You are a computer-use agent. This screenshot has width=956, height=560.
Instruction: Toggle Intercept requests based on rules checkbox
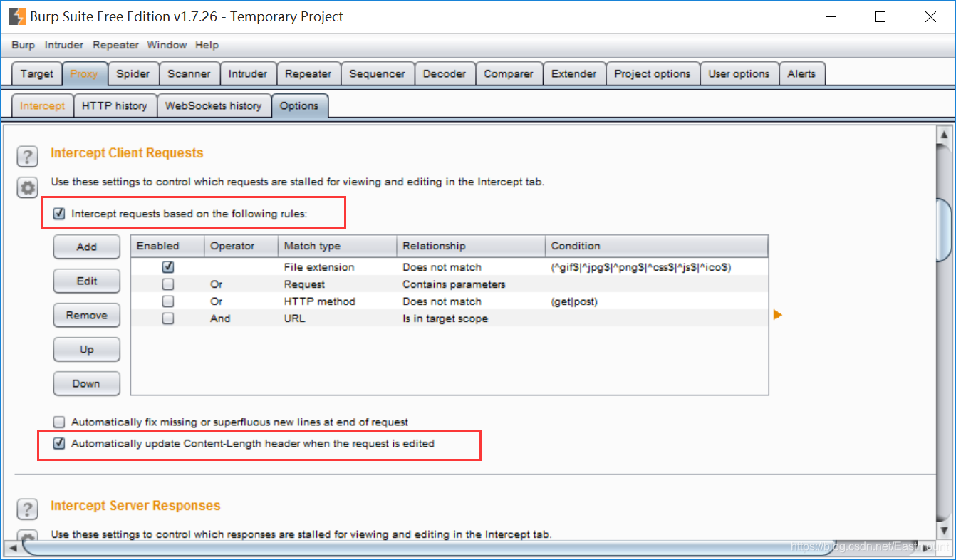[59, 213]
